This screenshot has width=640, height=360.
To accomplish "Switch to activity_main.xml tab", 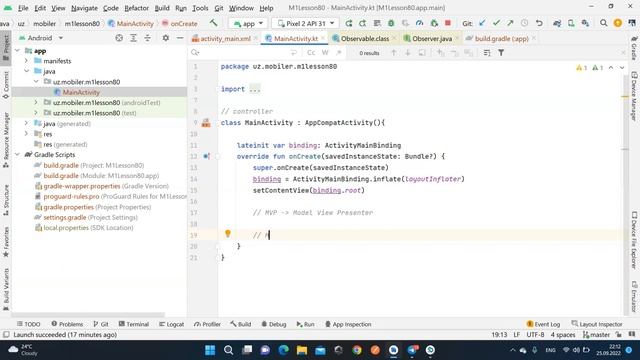I will click(x=225, y=38).
